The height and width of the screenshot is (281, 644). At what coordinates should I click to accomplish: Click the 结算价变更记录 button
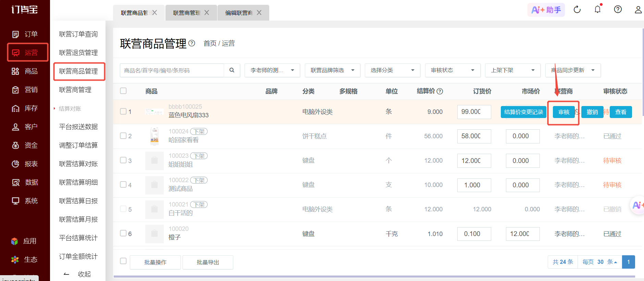tap(523, 112)
